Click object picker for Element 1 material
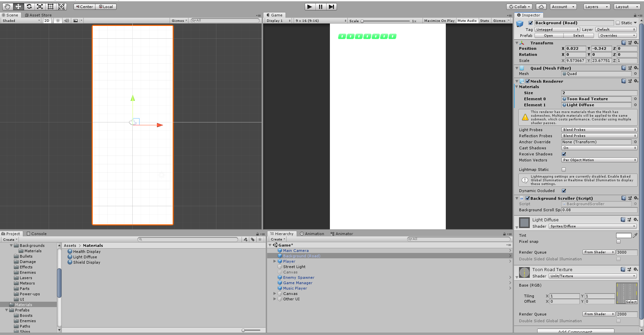The height and width of the screenshot is (335, 644). tap(635, 105)
